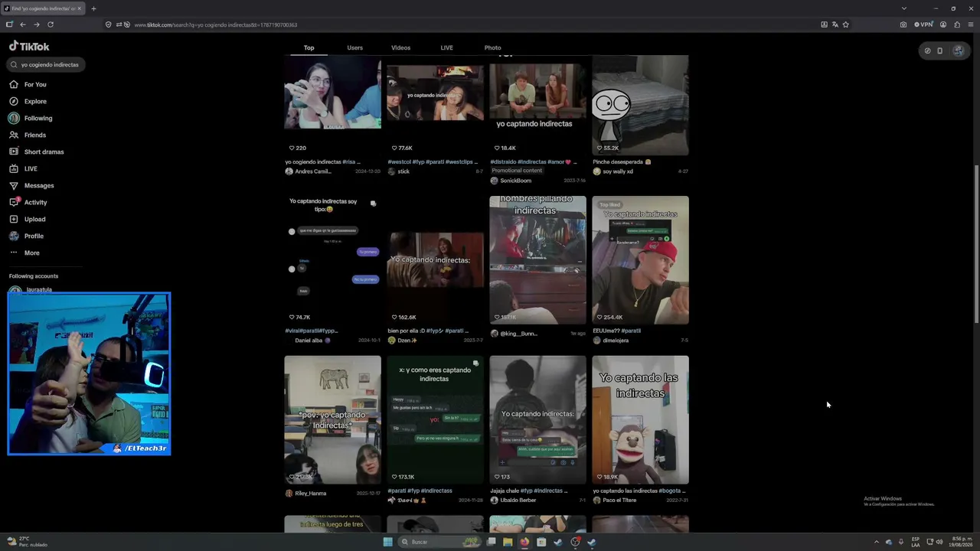The width and height of the screenshot is (980, 551).
Task: Open the Upload sidebar icon
Action: pos(14,219)
